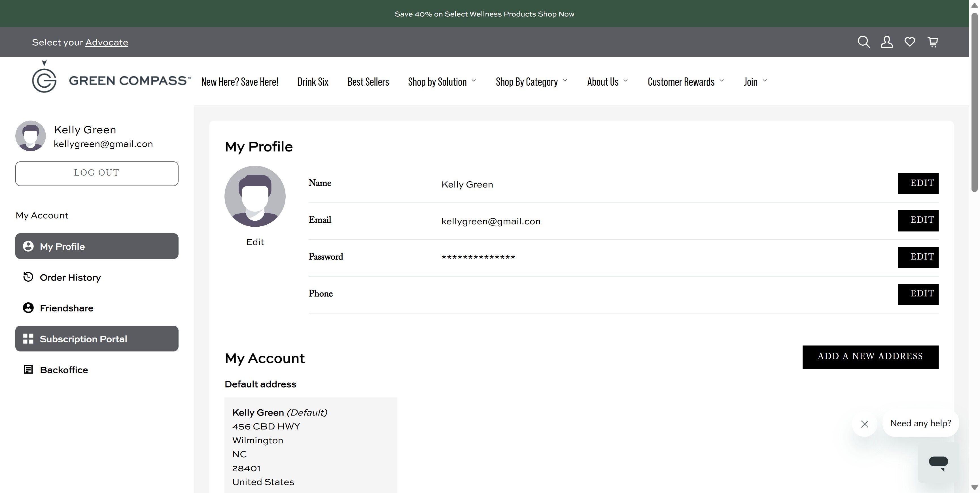Click the 'Phone' field label
The height and width of the screenshot is (493, 980).
pyautogui.click(x=320, y=294)
